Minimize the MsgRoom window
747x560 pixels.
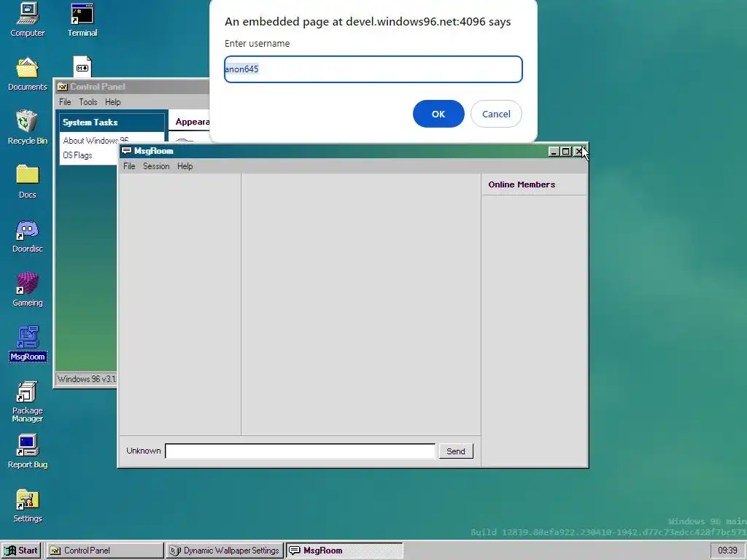pos(554,152)
